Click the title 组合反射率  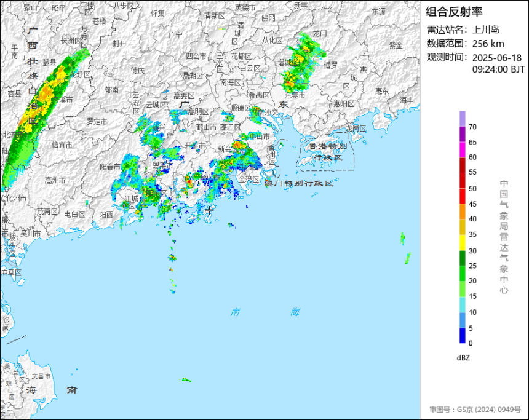(454, 12)
